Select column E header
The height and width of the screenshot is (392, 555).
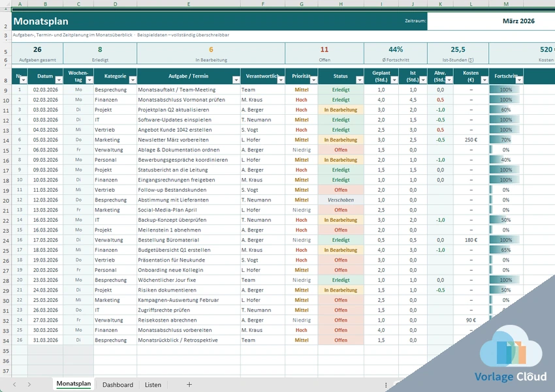189,4
